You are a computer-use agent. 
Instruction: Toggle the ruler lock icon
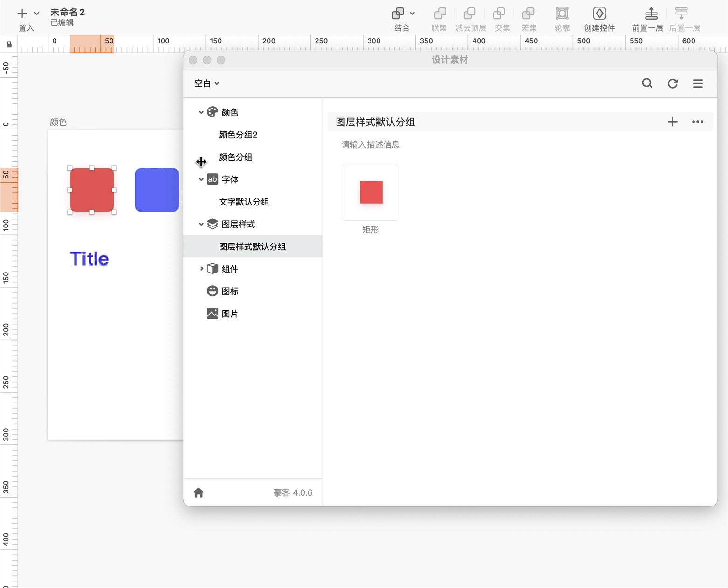click(9, 44)
